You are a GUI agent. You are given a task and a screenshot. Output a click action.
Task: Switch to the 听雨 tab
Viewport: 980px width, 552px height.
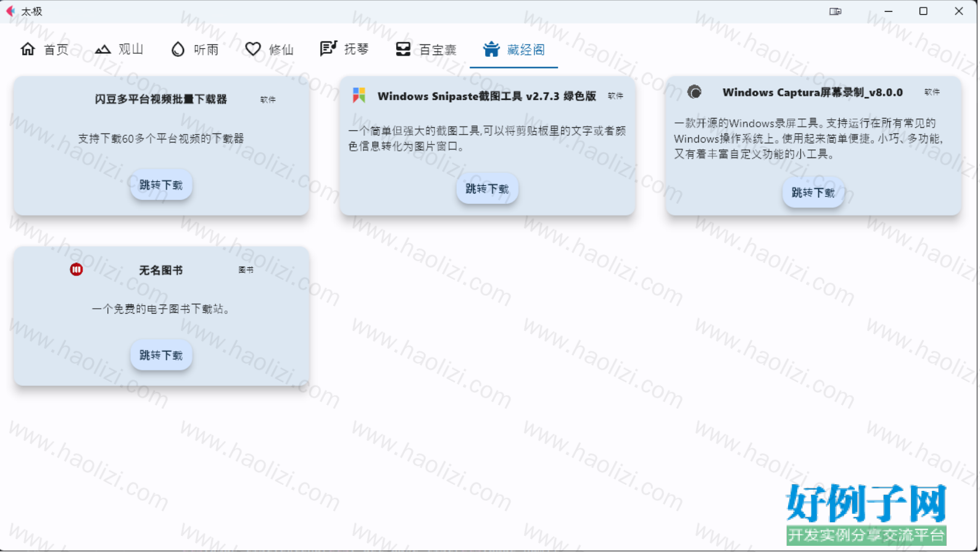[195, 49]
